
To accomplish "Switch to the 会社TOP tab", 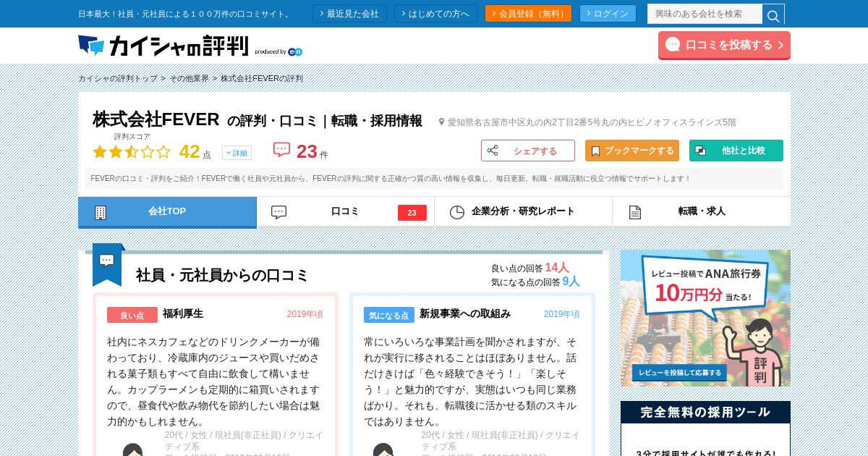I will [x=167, y=212].
